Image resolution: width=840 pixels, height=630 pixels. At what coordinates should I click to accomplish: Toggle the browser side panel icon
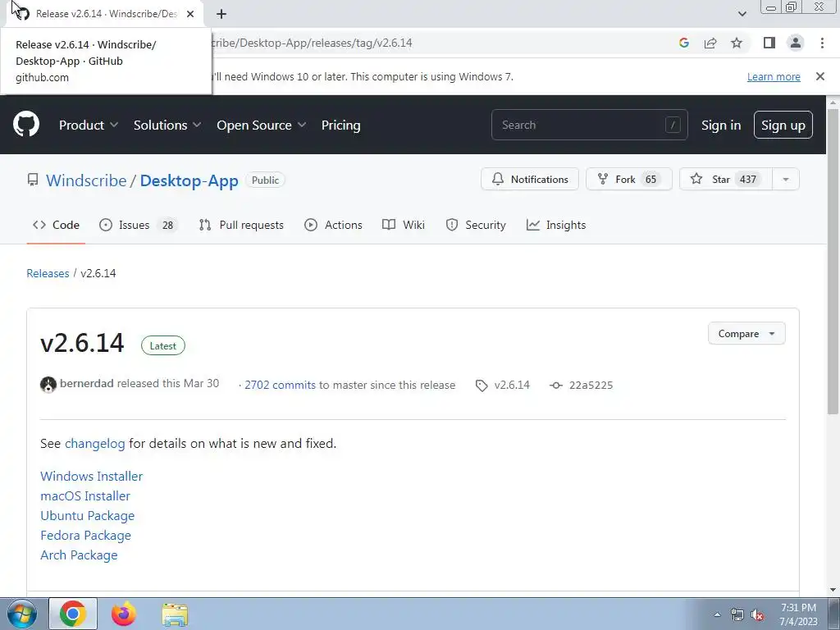(x=769, y=43)
